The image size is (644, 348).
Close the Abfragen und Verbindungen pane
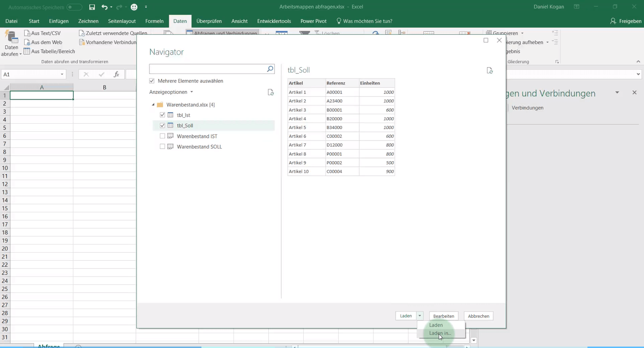634,92
